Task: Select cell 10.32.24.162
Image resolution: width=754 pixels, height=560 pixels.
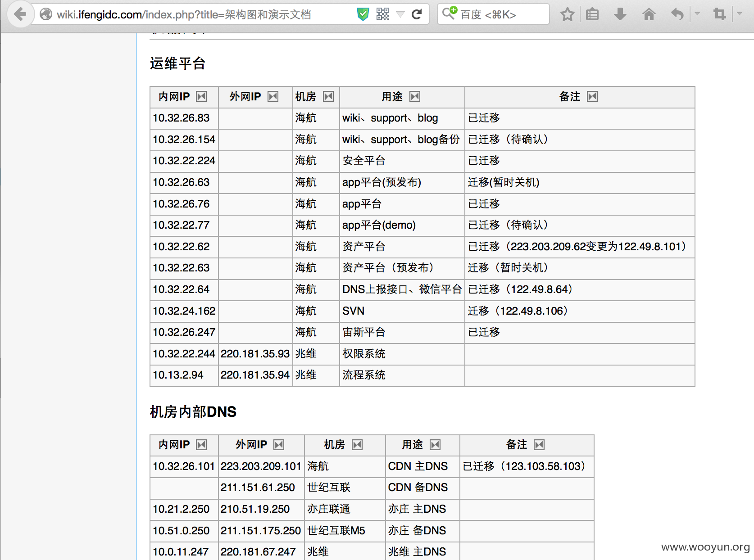Action: point(184,311)
